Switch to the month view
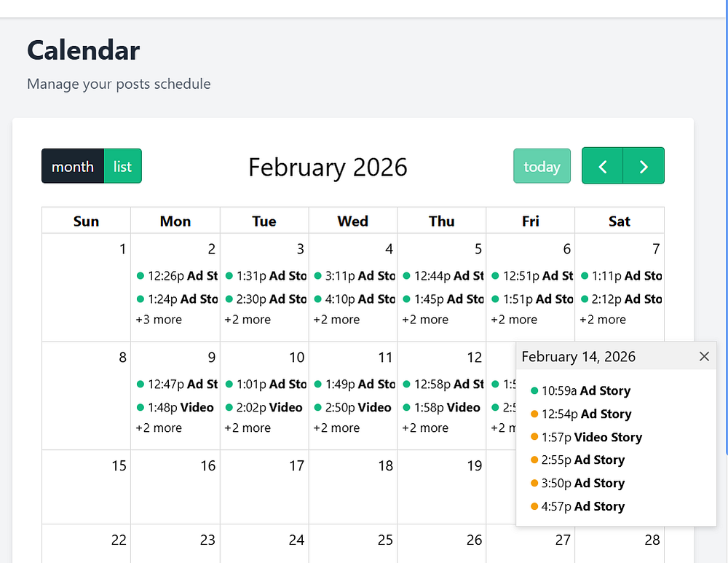The width and height of the screenshot is (728, 563). pyautogui.click(x=73, y=166)
